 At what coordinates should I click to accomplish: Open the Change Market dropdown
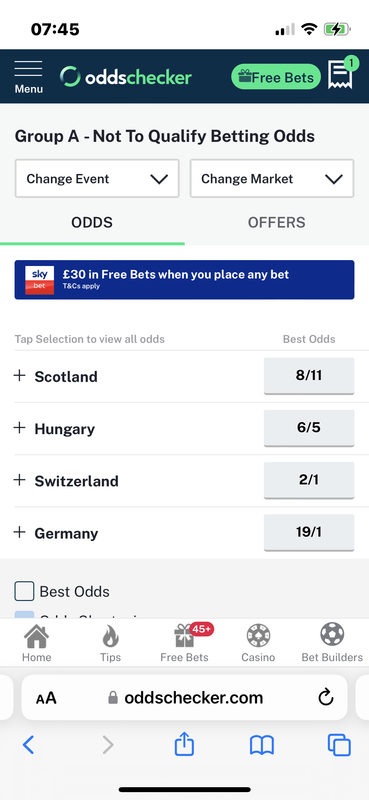[x=272, y=179]
